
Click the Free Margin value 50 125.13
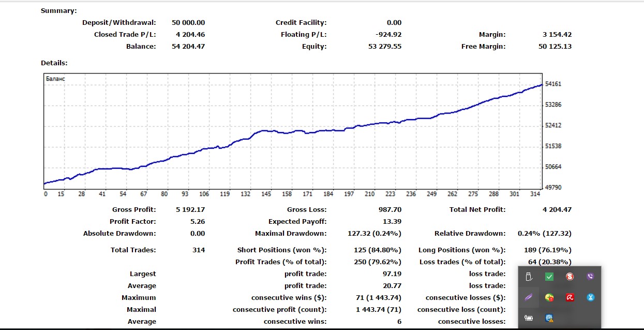[x=555, y=47]
